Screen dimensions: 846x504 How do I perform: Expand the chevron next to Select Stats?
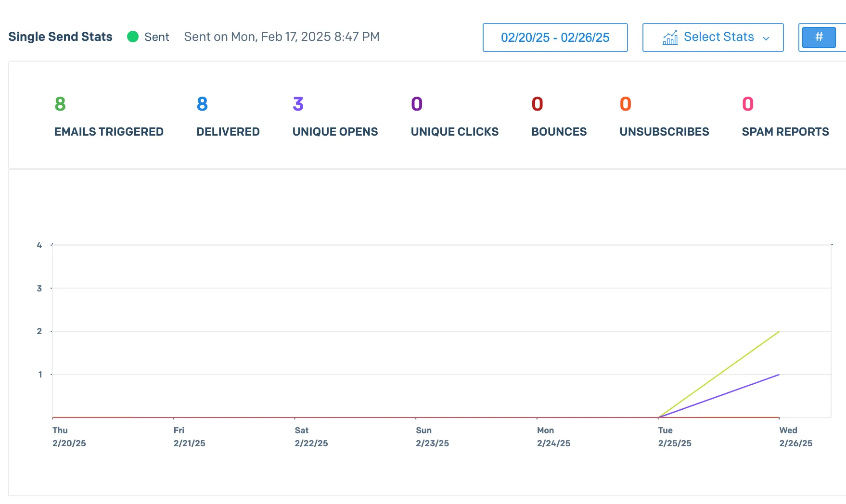pos(766,38)
